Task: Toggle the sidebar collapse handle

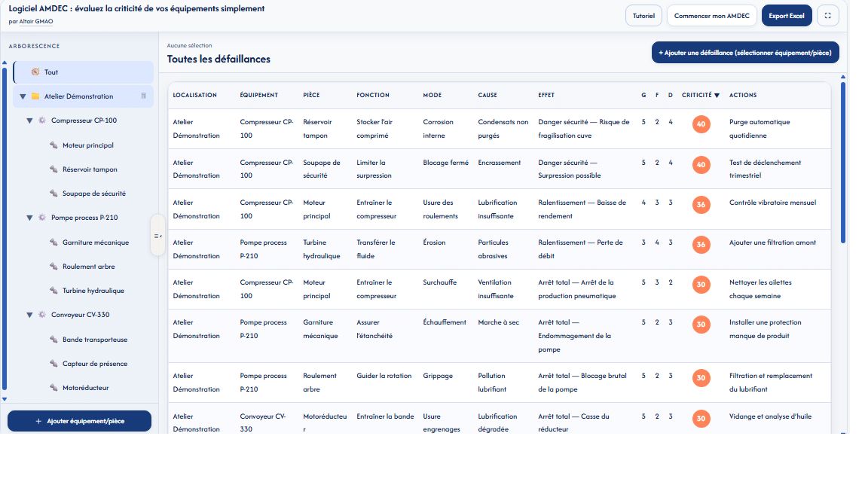Action: pyautogui.click(x=157, y=236)
